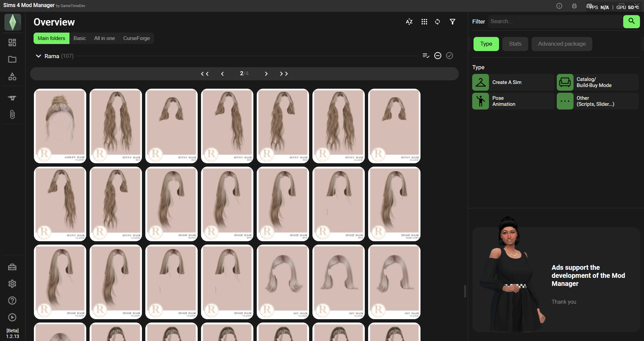The width and height of the screenshot is (644, 341).
Task: Refresh the mod overview
Action: 438,22
